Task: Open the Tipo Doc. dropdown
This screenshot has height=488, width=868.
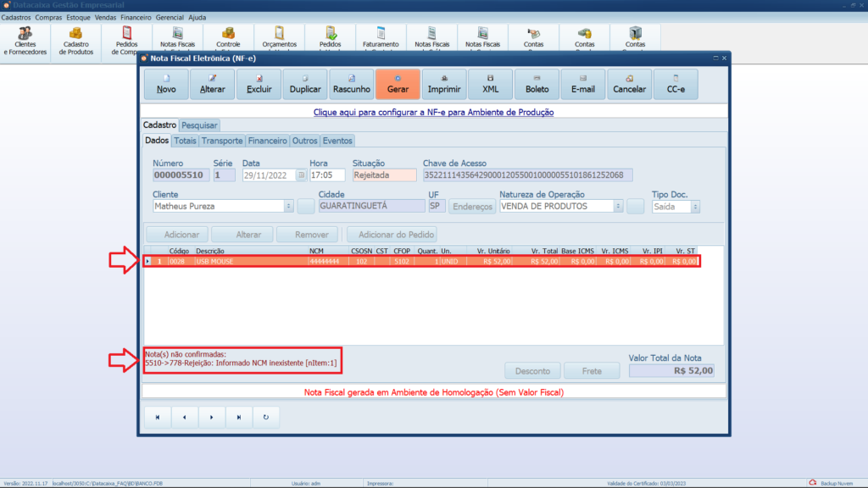Action: pyautogui.click(x=696, y=206)
